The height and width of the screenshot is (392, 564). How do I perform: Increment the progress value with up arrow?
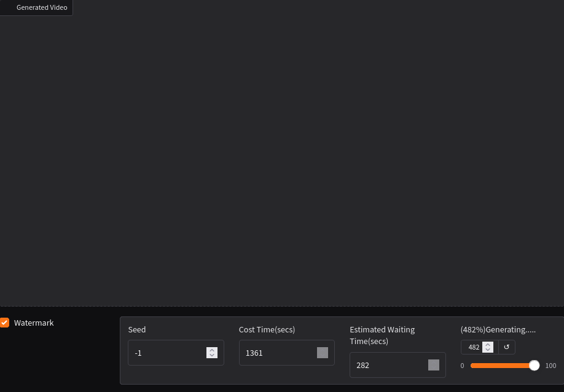pyautogui.click(x=488, y=345)
